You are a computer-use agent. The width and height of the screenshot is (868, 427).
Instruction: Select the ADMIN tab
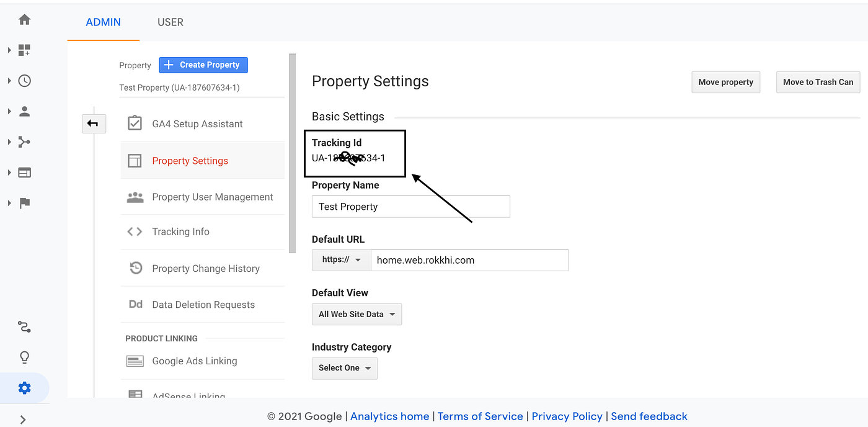click(104, 22)
